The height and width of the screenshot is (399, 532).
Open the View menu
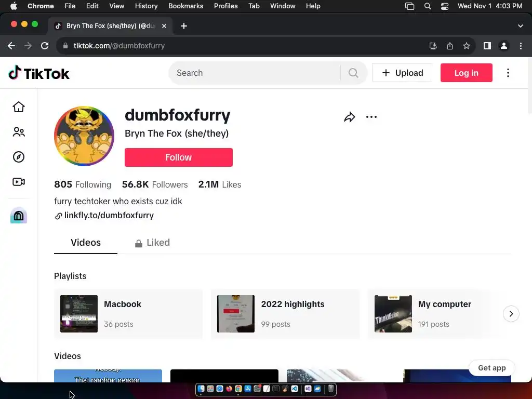(117, 6)
